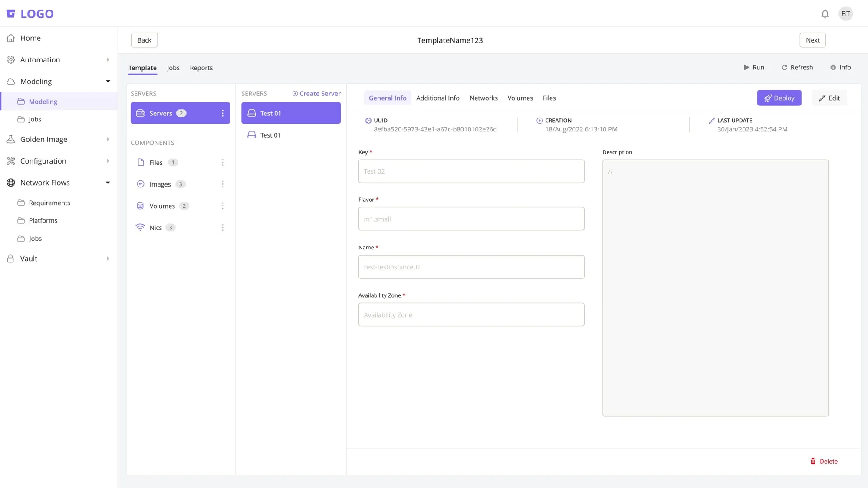Click the Refresh circular arrow icon
The image size is (868, 488).
[x=784, y=68]
